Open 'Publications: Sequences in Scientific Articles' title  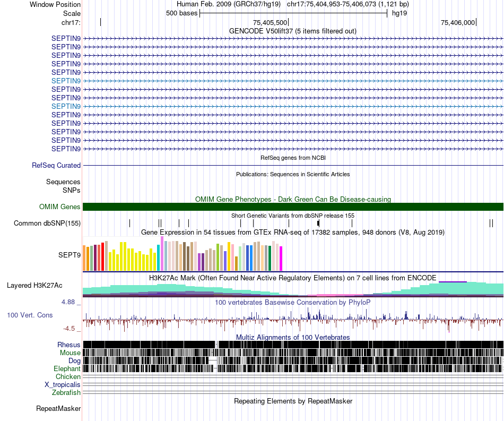point(293,174)
